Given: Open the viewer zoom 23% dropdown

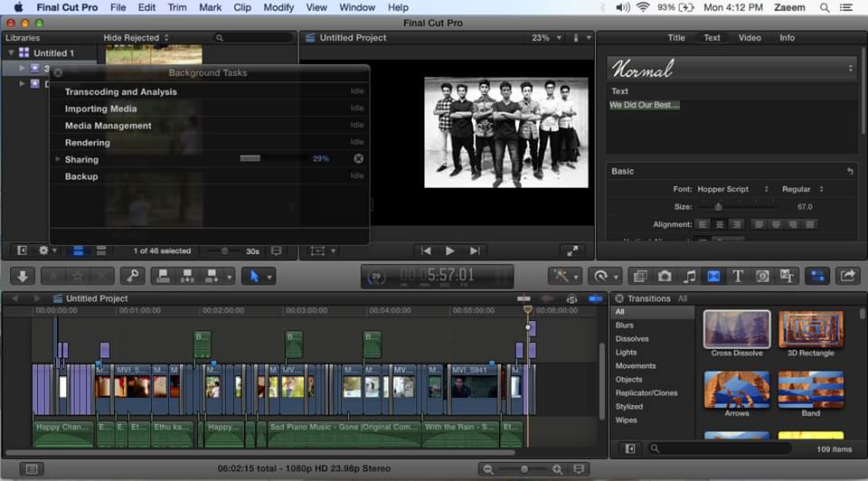Looking at the screenshot, I should pos(546,38).
